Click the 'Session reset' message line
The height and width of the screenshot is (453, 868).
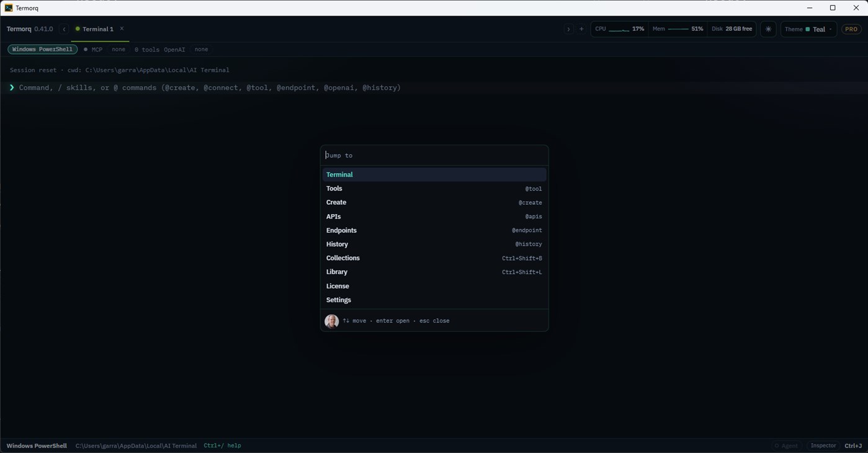coord(120,70)
